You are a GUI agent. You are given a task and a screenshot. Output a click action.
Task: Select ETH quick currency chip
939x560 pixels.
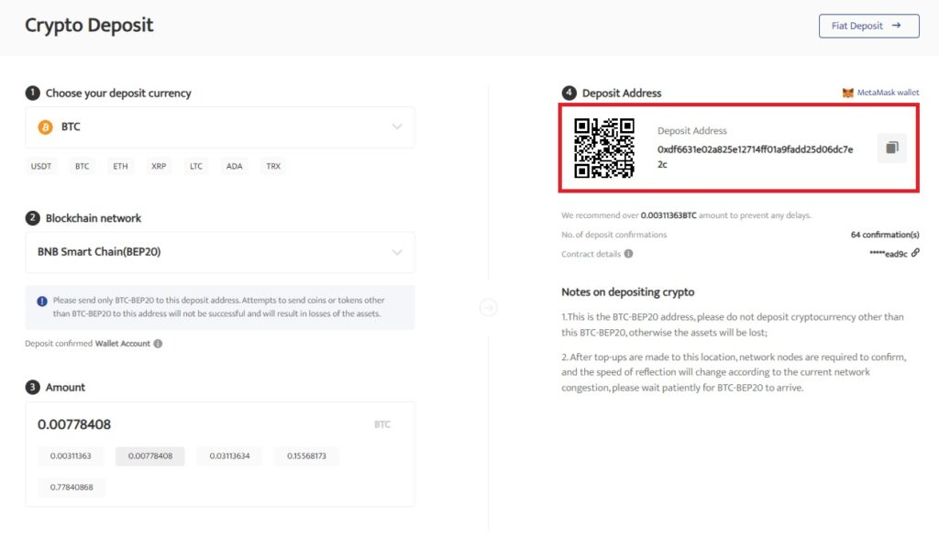[x=120, y=166]
